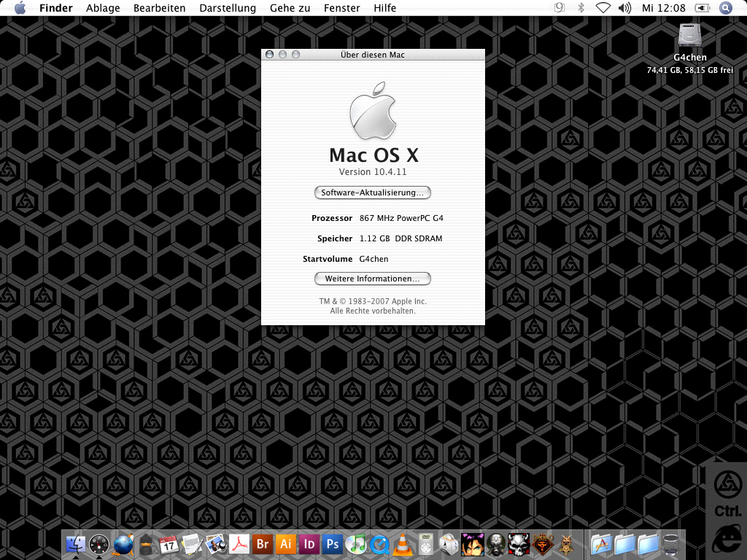Open the Applications folder in the Dock
The height and width of the screenshot is (560, 747).
601,544
